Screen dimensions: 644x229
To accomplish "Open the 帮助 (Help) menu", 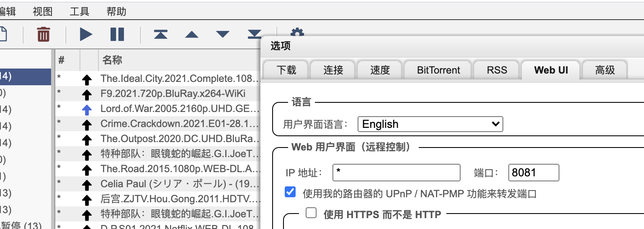I will pyautogui.click(x=116, y=11).
